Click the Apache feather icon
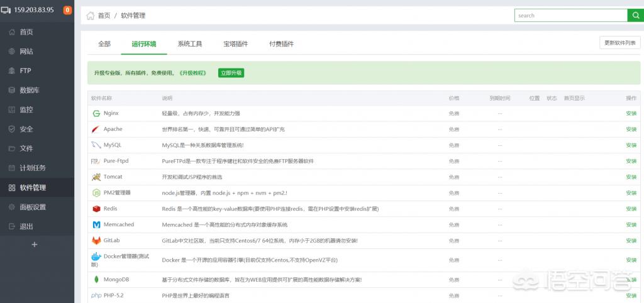Image resolution: width=644 pixels, height=303 pixels. [96, 129]
